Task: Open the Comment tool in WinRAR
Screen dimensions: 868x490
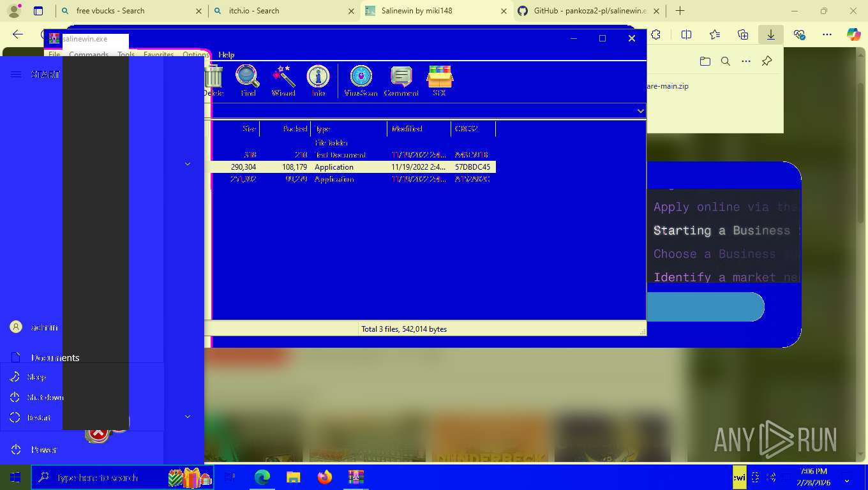Action: point(401,80)
